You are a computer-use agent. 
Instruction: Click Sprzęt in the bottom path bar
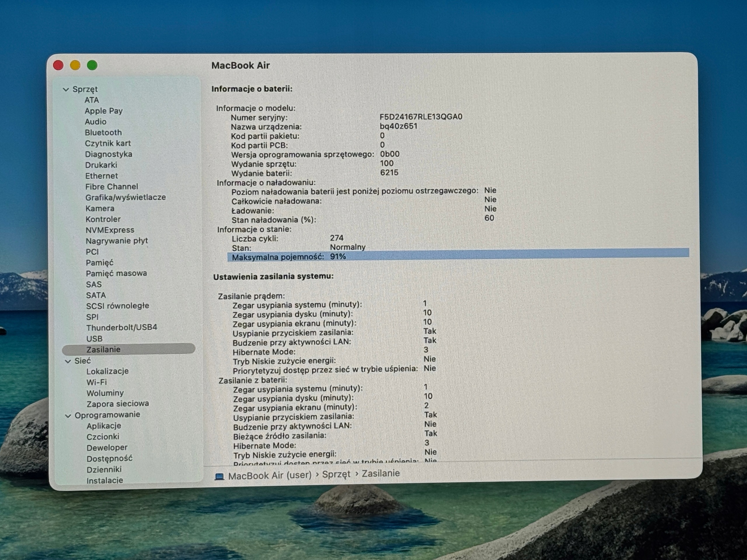336,474
